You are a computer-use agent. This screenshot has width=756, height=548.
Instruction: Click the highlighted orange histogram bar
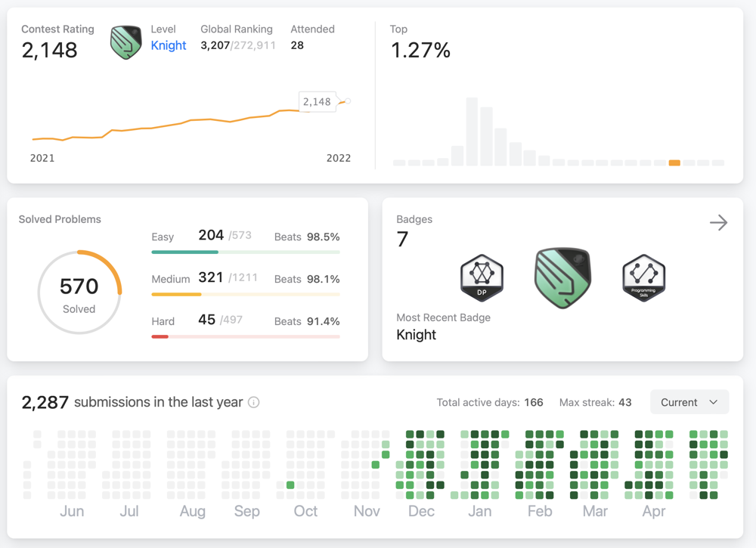pos(674,163)
